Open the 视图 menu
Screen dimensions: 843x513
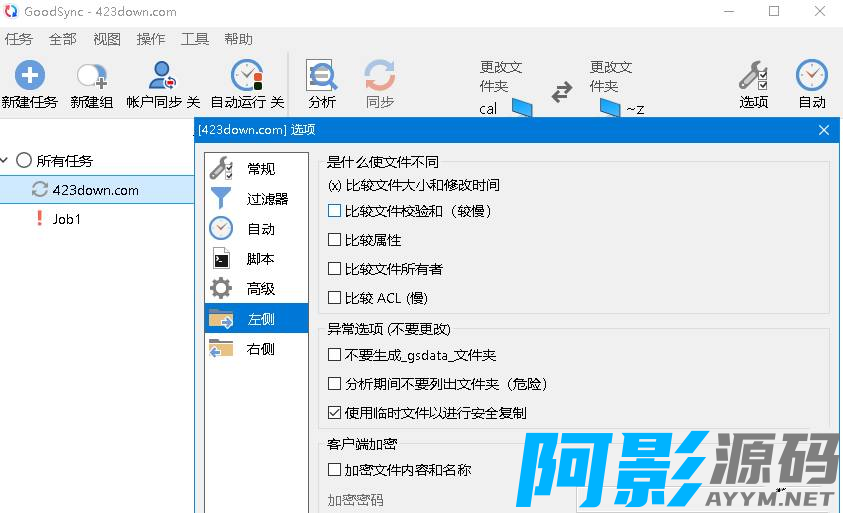point(107,39)
